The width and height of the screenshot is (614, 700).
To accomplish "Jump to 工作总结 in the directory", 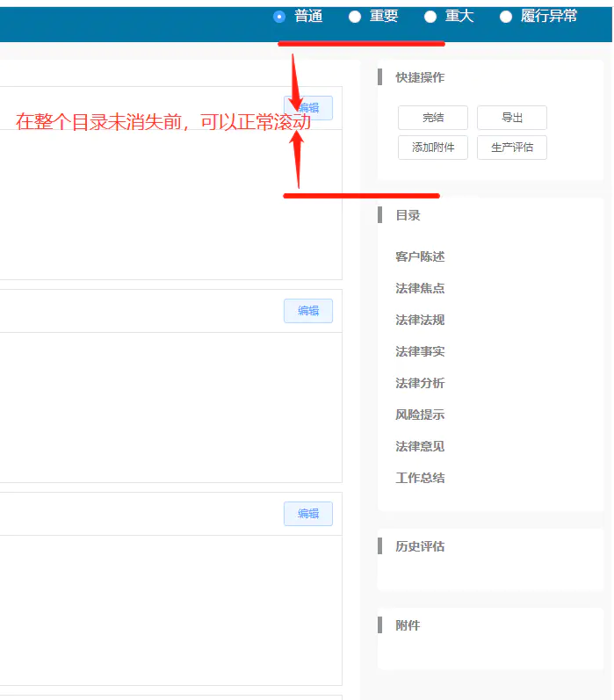I will click(420, 478).
